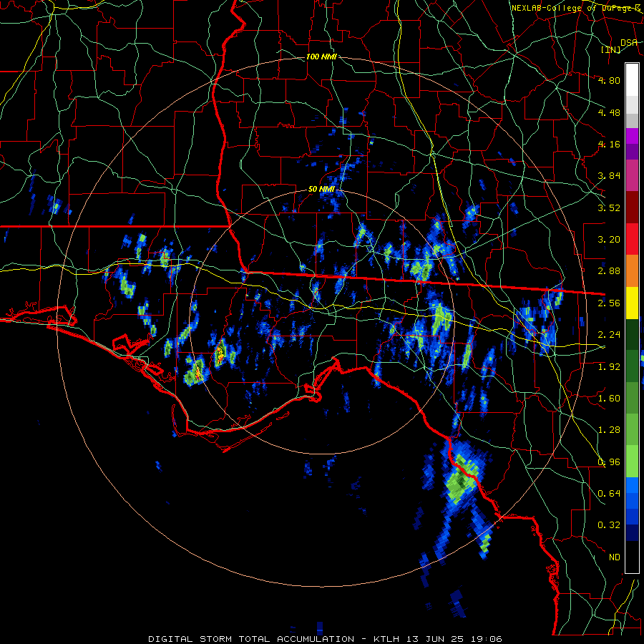Click the DSA product label

coord(629,42)
